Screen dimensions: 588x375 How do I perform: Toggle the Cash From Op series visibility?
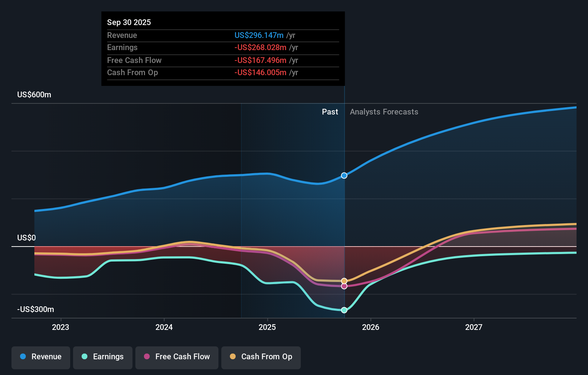click(261, 357)
